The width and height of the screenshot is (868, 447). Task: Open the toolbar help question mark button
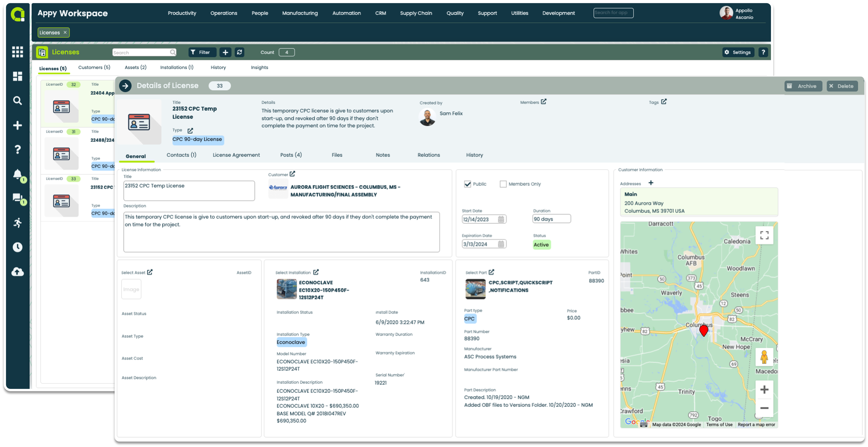[x=763, y=52]
